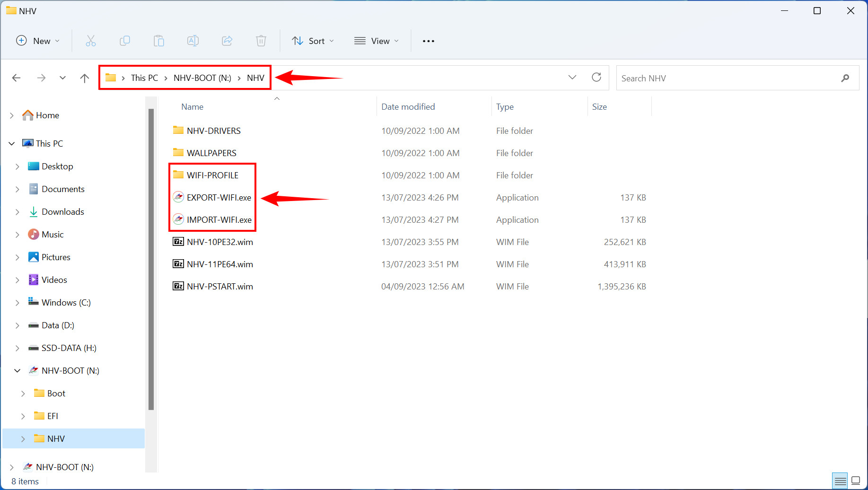Expand the Home tree node
868x490 pixels.
12,115
